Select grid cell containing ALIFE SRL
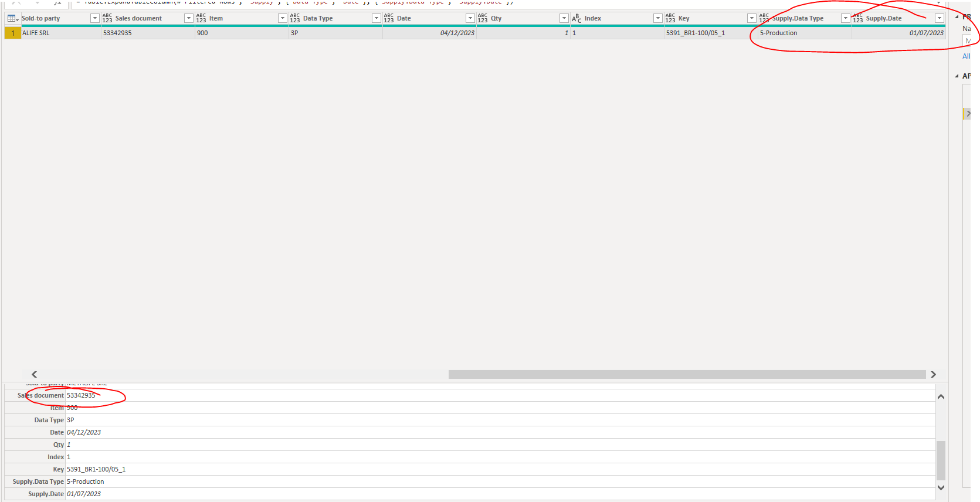Viewport: 980px width, 502px height. coord(60,33)
